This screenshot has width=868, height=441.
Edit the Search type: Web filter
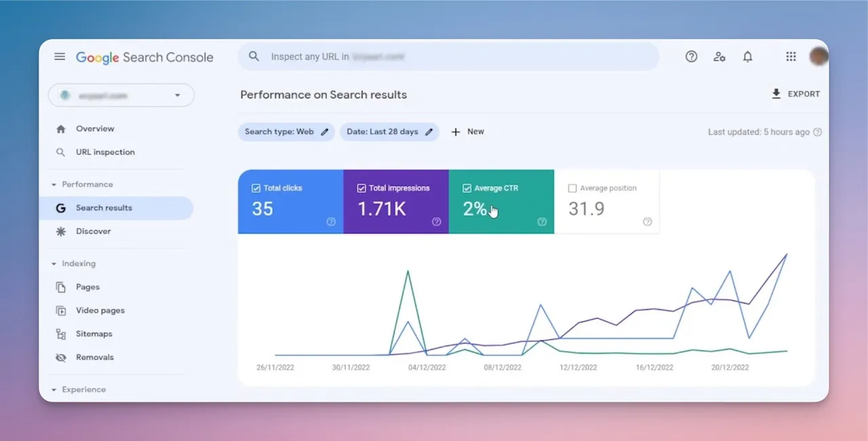click(286, 132)
